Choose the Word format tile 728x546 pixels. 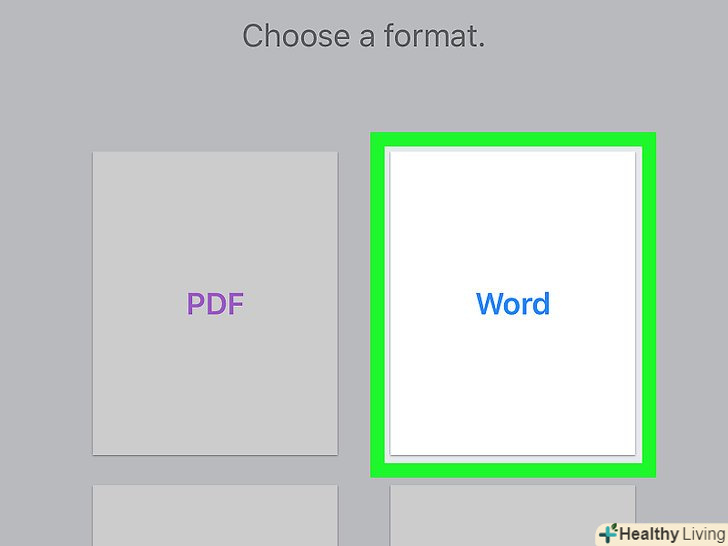[512, 303]
